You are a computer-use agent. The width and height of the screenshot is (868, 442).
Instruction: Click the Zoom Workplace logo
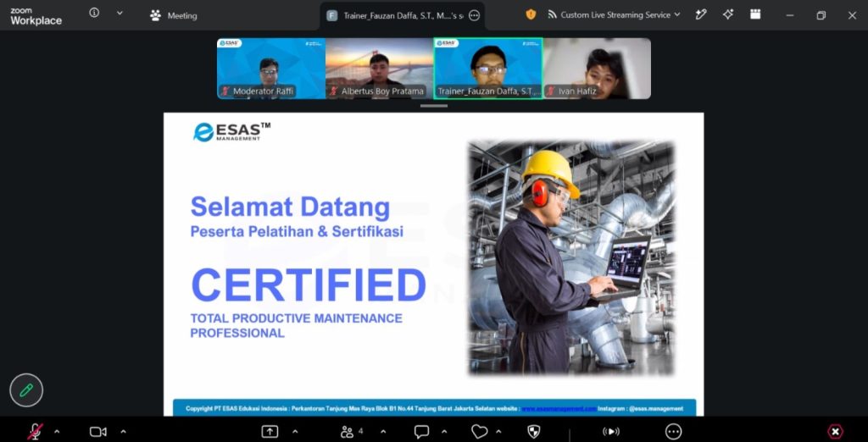point(36,16)
